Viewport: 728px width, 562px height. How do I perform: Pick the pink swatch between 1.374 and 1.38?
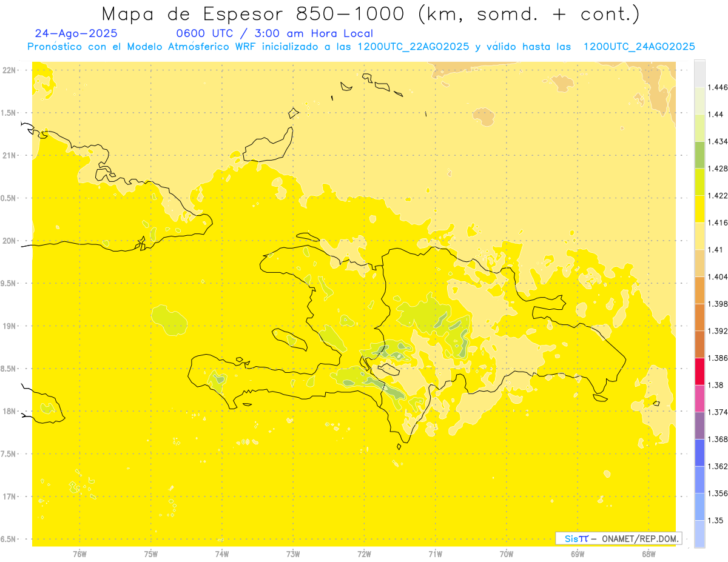tap(699, 399)
